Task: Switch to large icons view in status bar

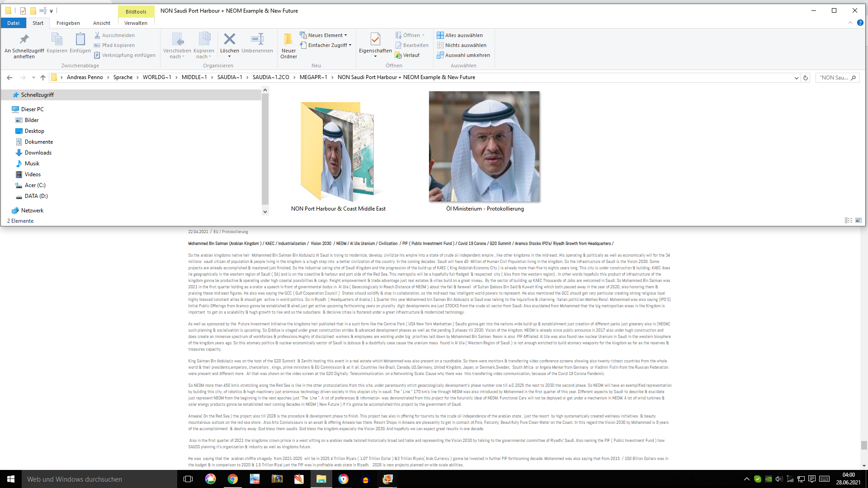Action: pos(859,221)
